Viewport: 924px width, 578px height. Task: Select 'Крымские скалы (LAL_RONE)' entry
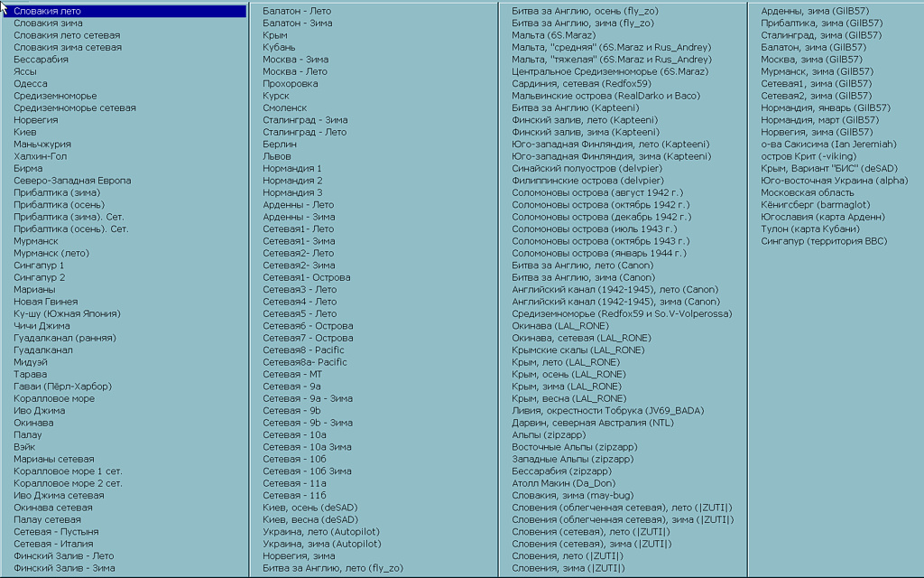[x=578, y=350]
